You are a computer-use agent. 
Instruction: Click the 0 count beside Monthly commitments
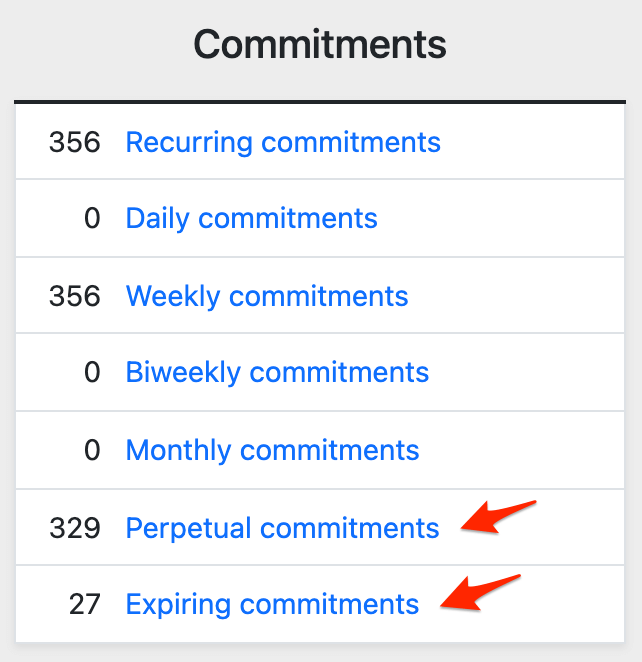92,450
